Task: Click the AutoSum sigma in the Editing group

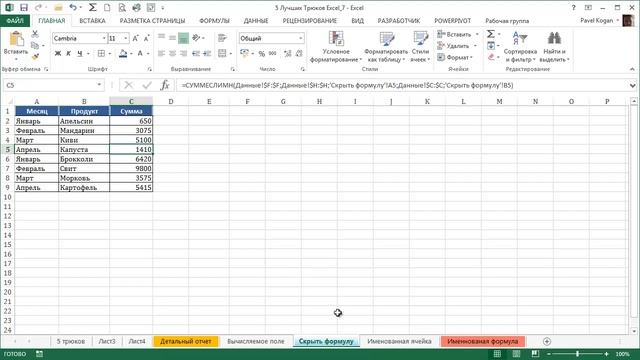Action: tap(491, 34)
